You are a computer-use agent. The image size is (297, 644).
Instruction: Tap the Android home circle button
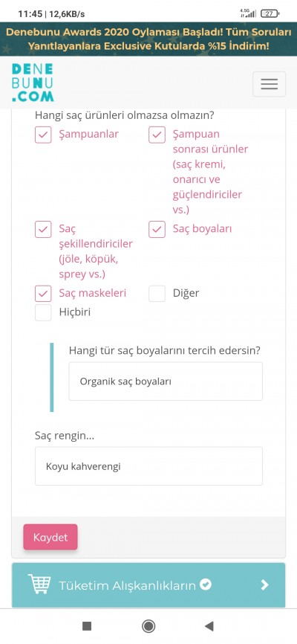pos(148,626)
